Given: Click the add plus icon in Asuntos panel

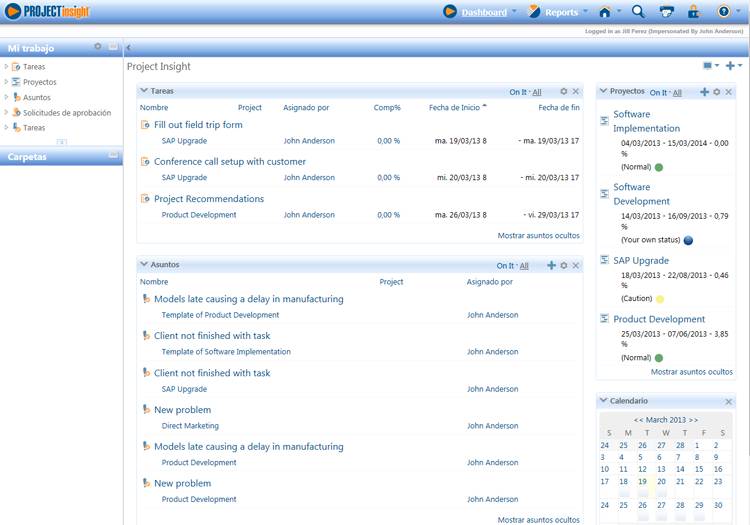Looking at the screenshot, I should coord(551,265).
